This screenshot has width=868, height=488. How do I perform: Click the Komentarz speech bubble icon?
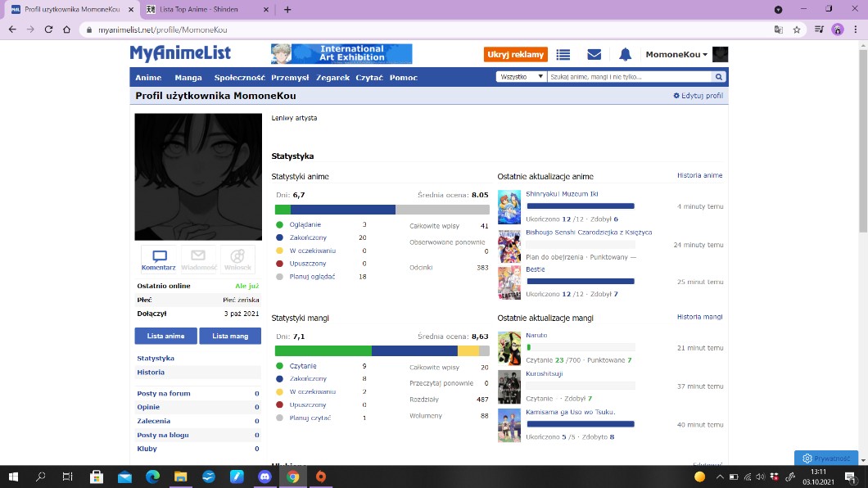(x=159, y=256)
